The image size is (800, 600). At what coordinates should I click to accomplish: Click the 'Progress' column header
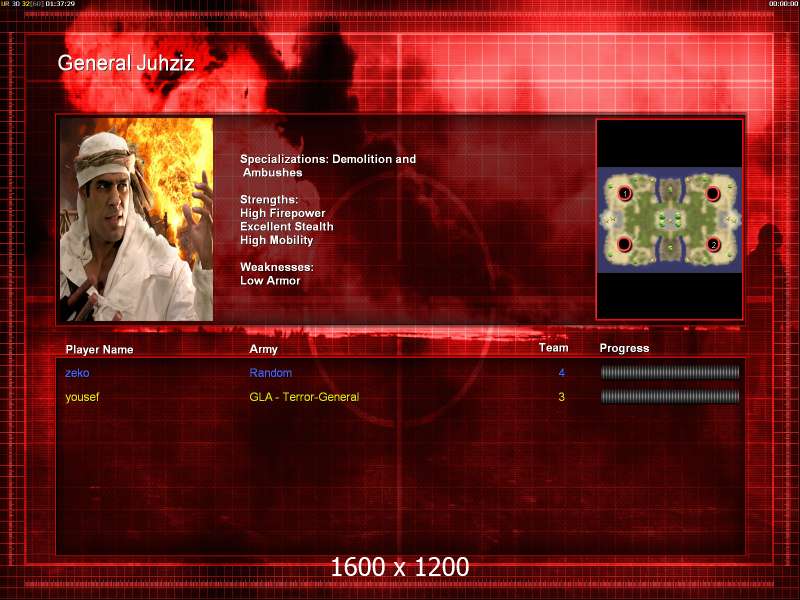click(x=624, y=348)
